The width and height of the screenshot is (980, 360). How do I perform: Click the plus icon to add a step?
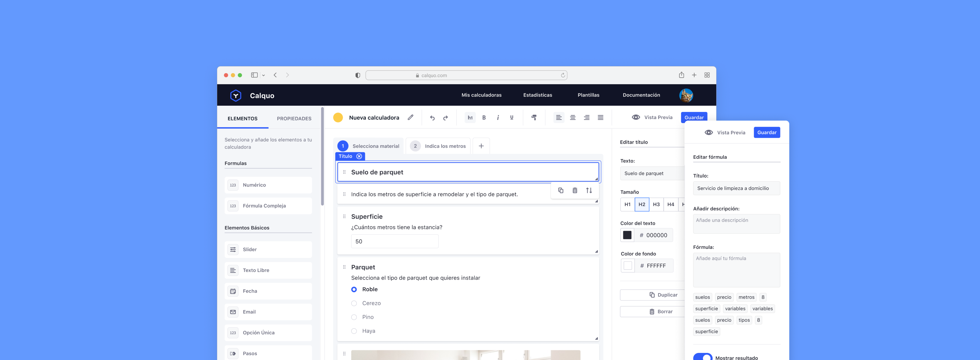click(x=481, y=146)
